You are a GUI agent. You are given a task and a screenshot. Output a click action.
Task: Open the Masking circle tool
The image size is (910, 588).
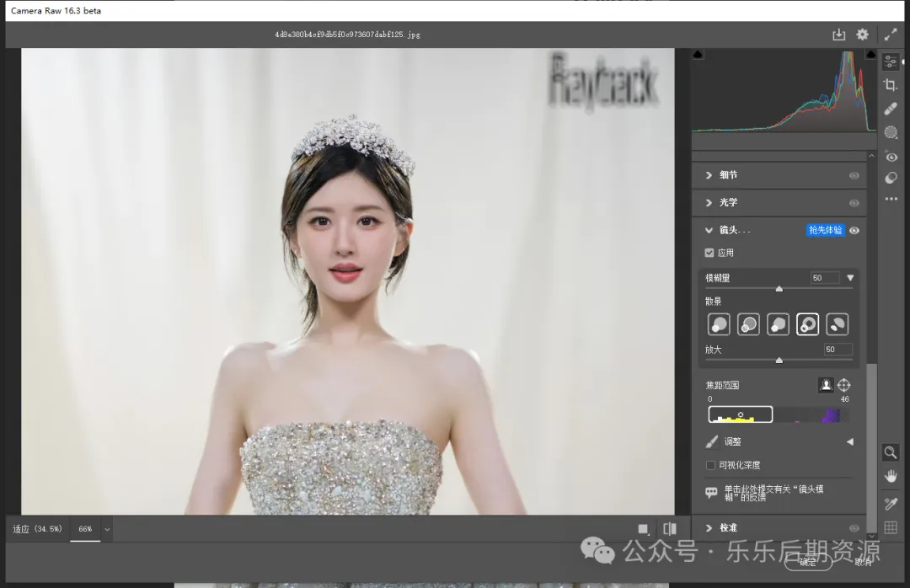pos(891,132)
